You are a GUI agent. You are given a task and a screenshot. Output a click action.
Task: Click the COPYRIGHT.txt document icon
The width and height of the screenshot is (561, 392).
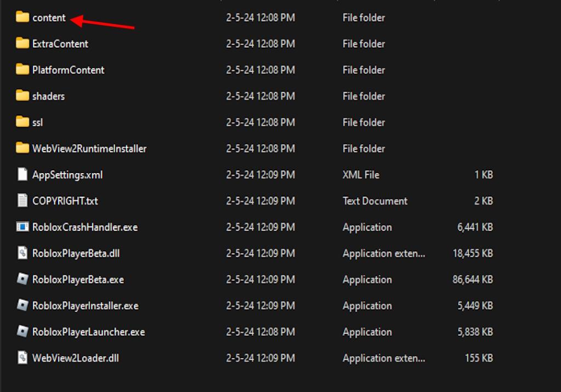point(22,201)
